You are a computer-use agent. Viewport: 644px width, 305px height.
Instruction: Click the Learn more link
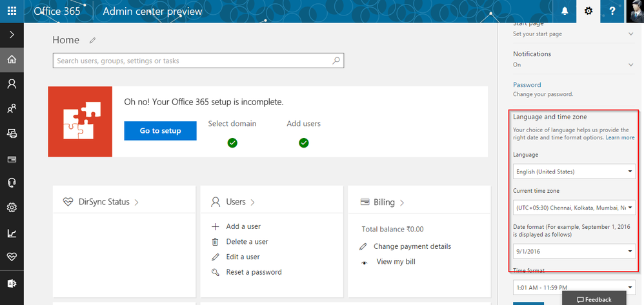[619, 137]
